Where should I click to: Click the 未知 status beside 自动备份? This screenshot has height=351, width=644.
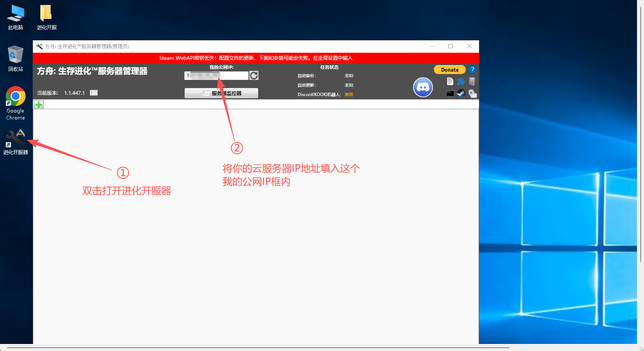click(x=349, y=76)
